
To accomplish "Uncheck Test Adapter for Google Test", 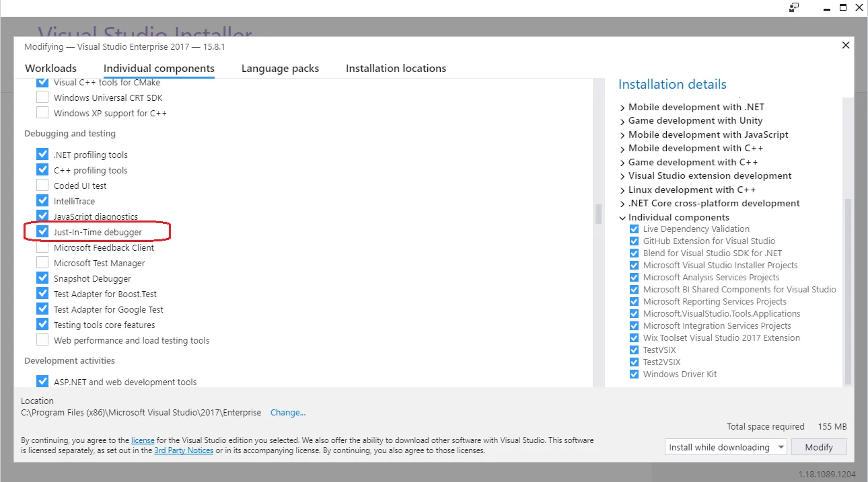I will click(x=42, y=309).
